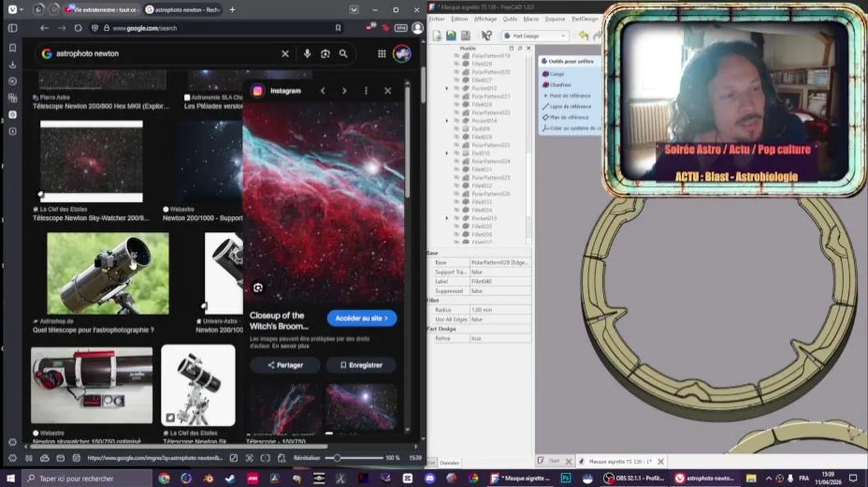Undo last action in FreeCAD
The height and width of the screenshot is (487, 868).
pos(583,35)
